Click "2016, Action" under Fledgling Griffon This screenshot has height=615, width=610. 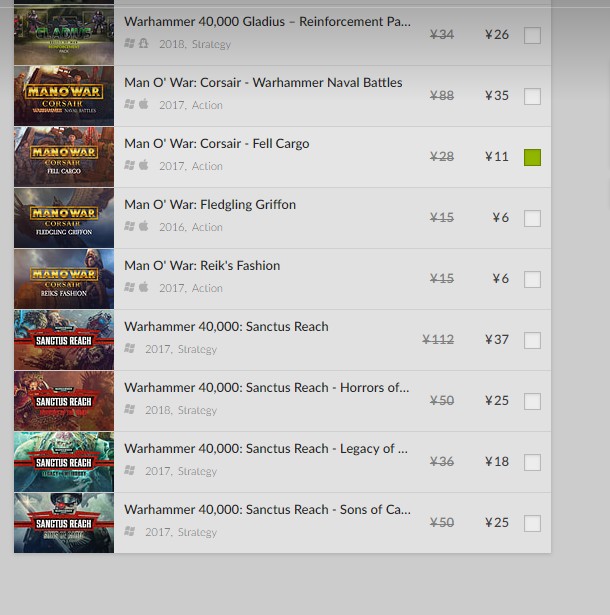(191, 227)
